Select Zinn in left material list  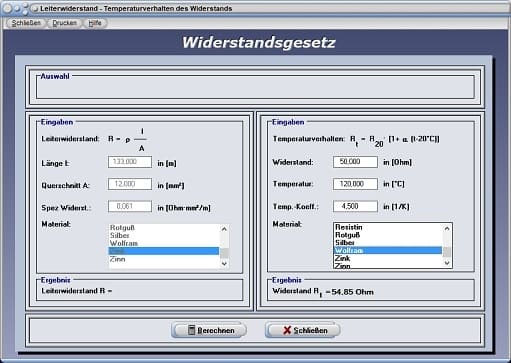click(x=164, y=259)
